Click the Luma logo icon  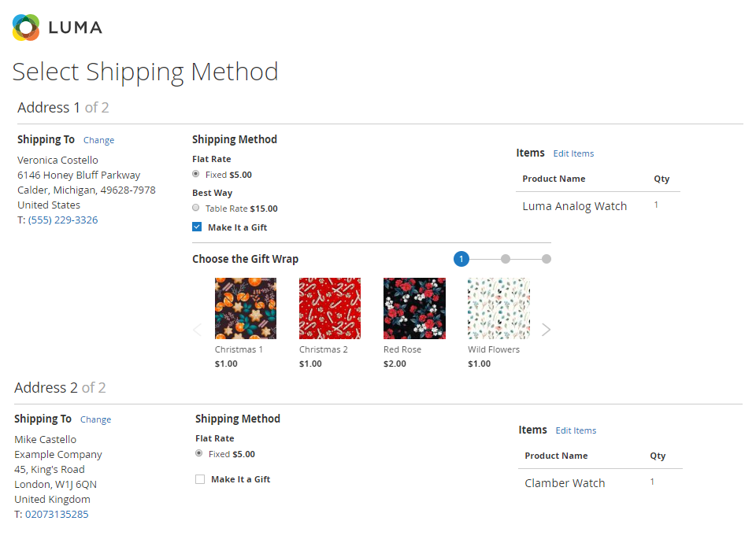point(26,28)
